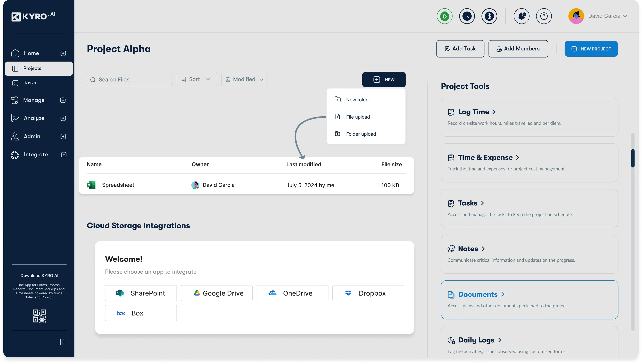Click the Search Files field
Viewport: 642px width, 364px height.
tap(130, 80)
